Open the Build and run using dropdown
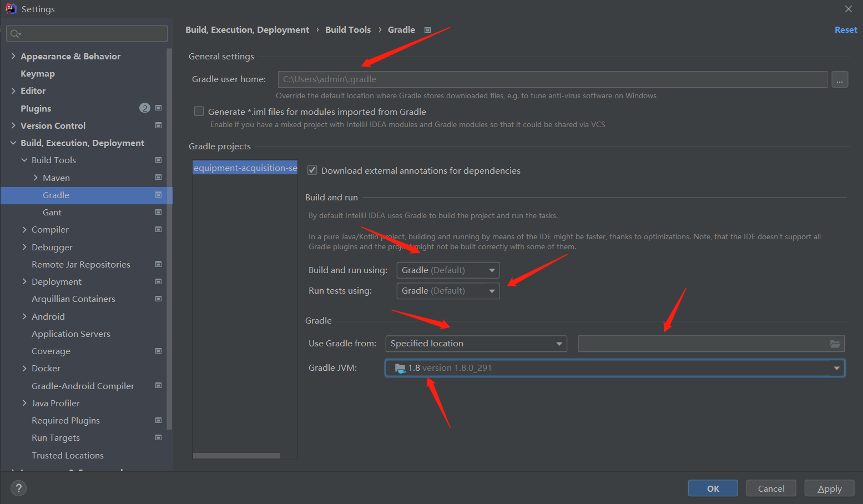This screenshot has width=863, height=504. tap(448, 270)
